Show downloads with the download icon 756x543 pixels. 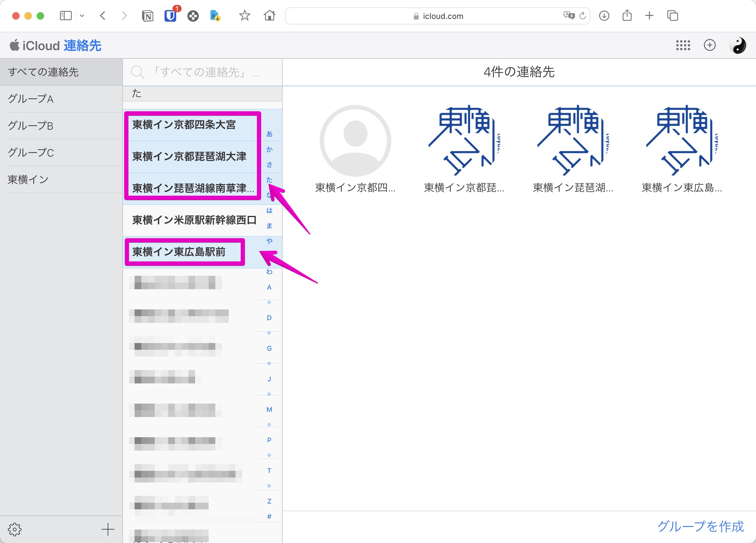(x=604, y=16)
